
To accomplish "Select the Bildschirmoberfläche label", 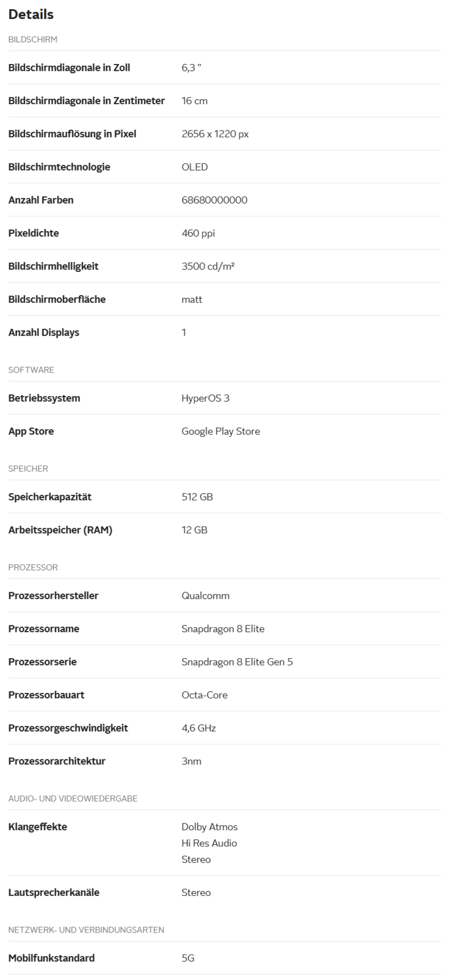I will coord(57,299).
